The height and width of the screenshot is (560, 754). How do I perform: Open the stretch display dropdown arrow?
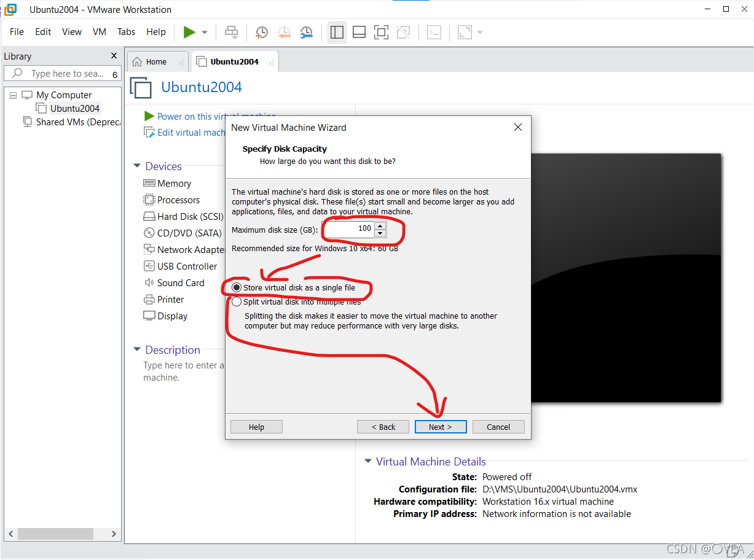click(x=480, y=32)
